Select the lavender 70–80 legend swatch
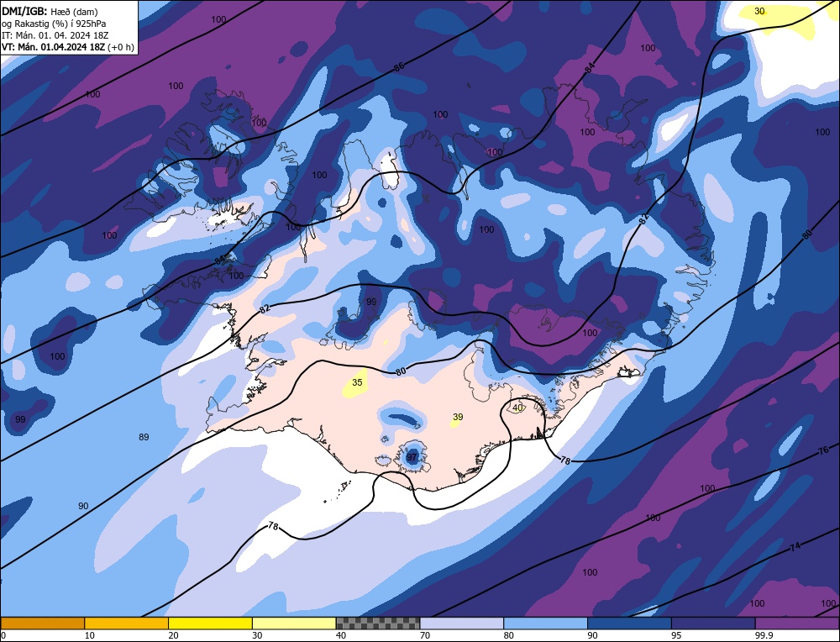The height and width of the screenshot is (642, 840). coord(462,624)
